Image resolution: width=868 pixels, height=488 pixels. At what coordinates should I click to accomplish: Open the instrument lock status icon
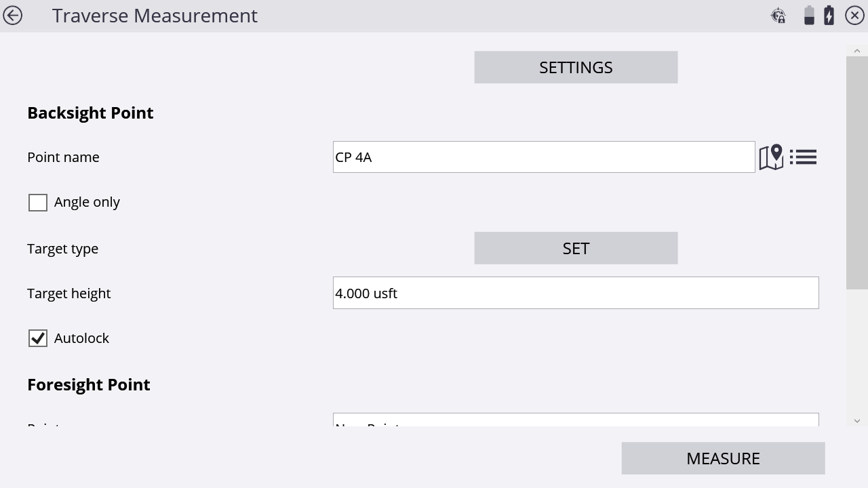coord(778,16)
